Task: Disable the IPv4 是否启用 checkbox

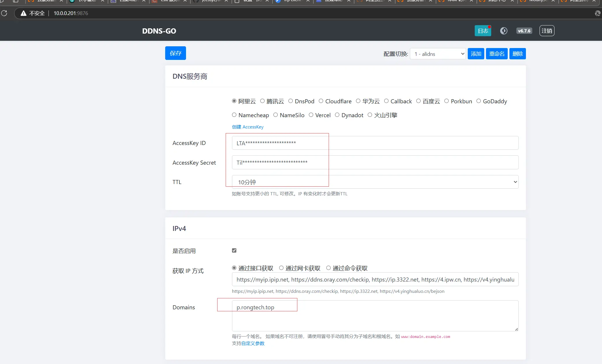Action: [234, 251]
